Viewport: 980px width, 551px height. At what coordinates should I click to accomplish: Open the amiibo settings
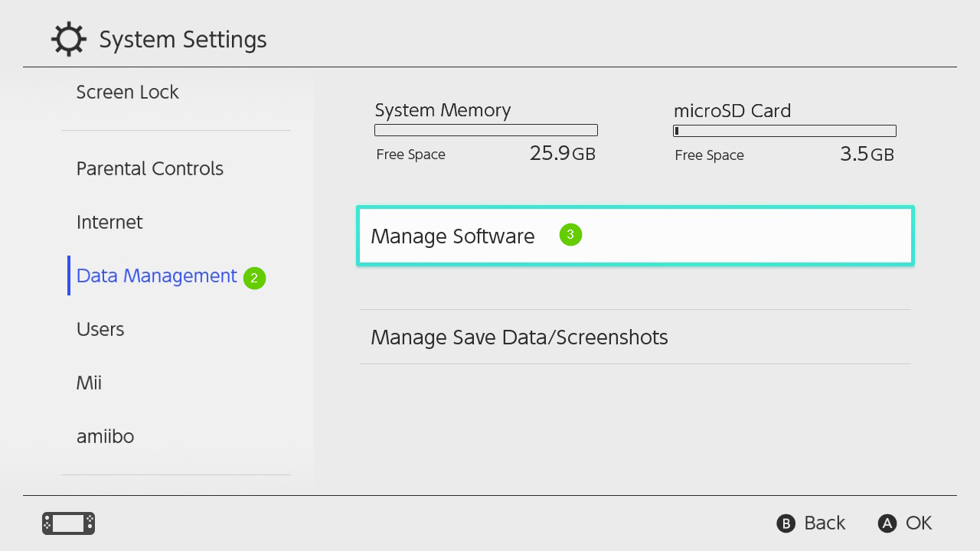(x=106, y=436)
